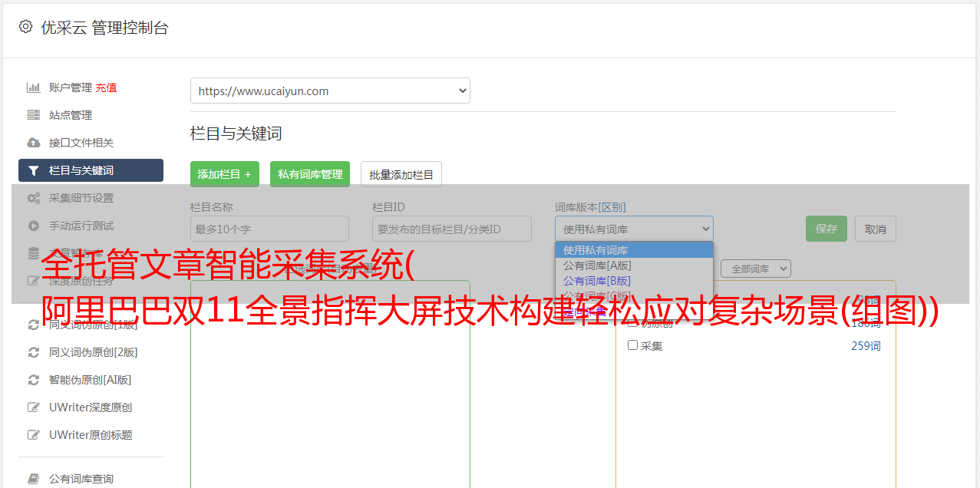Tick the 采集 checkbox
The height and width of the screenshot is (488, 980).
coord(633,345)
